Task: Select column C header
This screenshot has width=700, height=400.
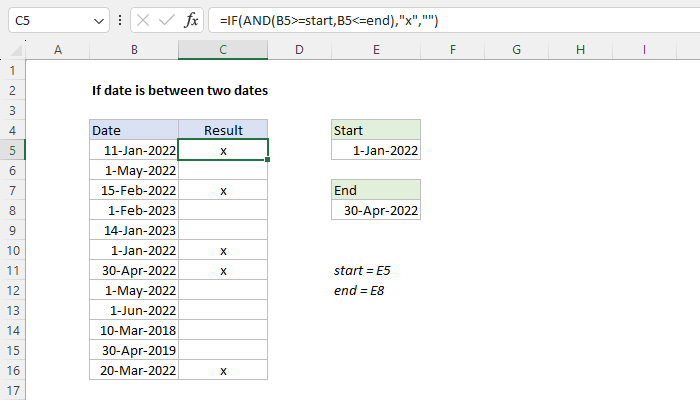Action: [x=223, y=49]
